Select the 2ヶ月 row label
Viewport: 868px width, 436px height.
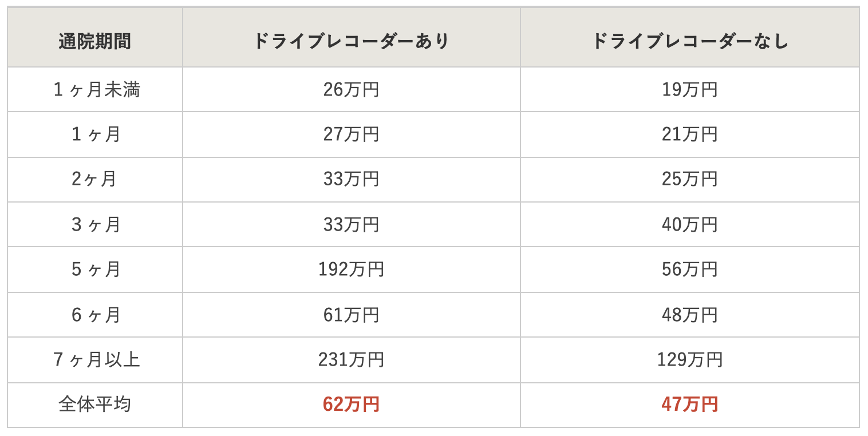(x=95, y=179)
